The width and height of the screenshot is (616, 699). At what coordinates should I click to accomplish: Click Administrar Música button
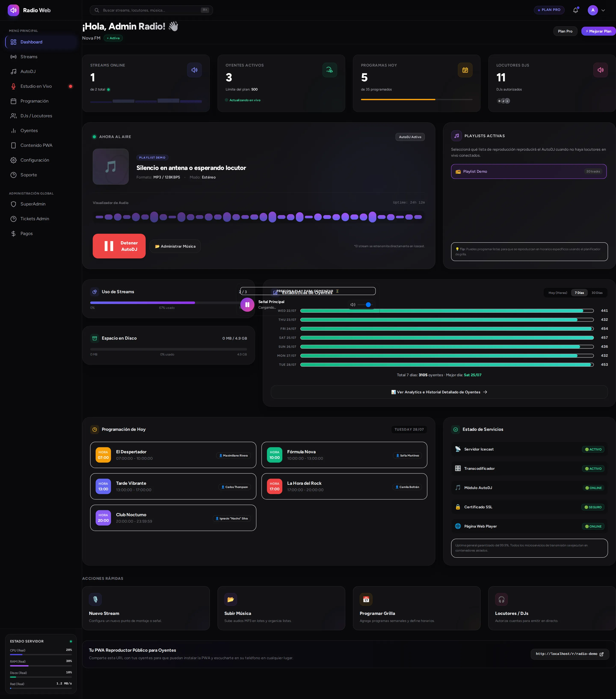pyautogui.click(x=175, y=246)
